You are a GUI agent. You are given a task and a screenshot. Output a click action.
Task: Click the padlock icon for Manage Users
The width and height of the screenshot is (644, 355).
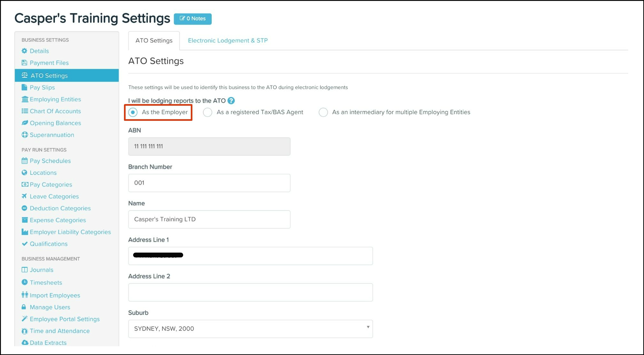click(x=24, y=307)
